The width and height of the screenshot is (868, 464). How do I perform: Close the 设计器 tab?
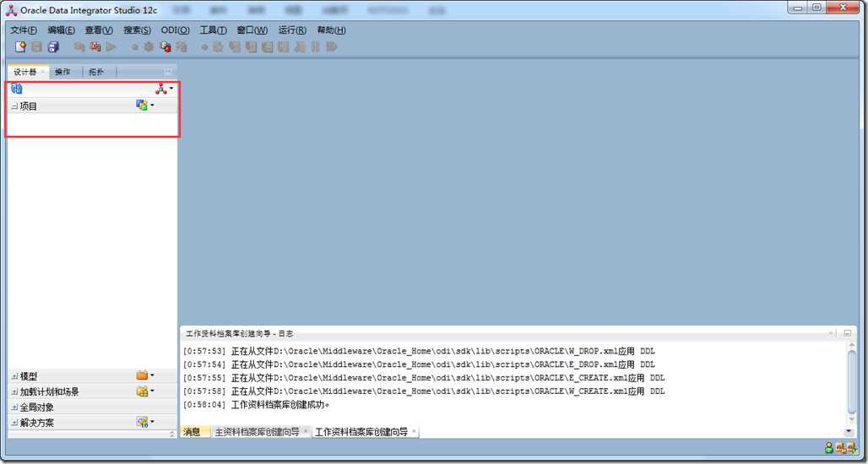pos(42,73)
